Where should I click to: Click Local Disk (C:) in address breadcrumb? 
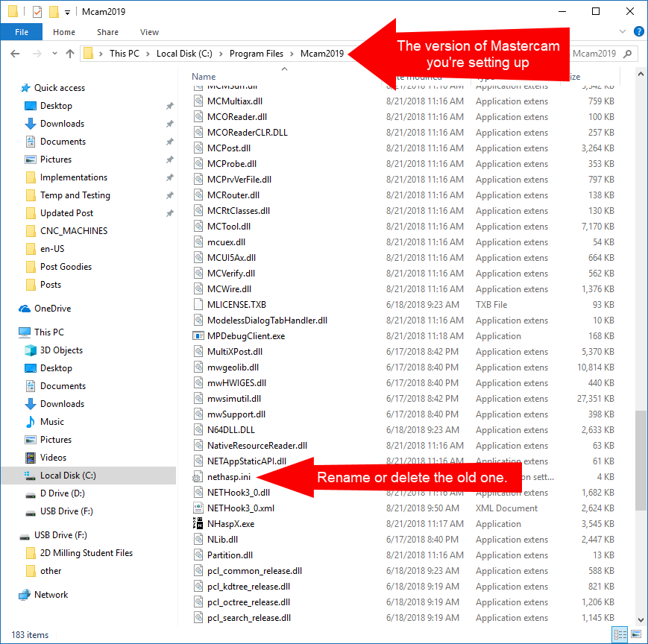point(184,54)
